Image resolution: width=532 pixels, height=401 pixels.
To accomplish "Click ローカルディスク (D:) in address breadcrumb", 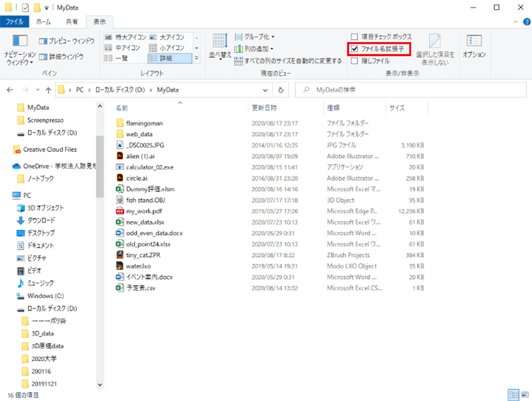I will pyautogui.click(x=120, y=90).
